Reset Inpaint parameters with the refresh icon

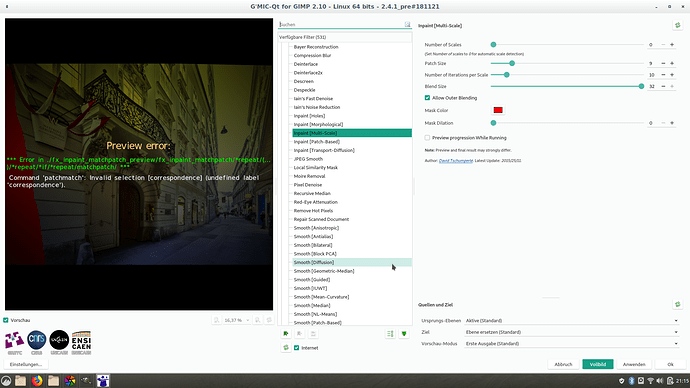point(678,26)
